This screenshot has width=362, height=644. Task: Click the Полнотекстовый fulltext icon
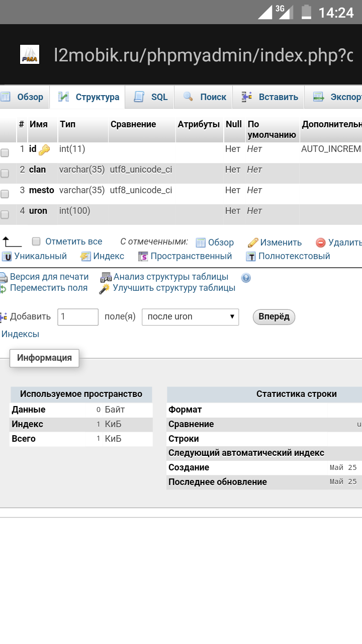[251, 257]
